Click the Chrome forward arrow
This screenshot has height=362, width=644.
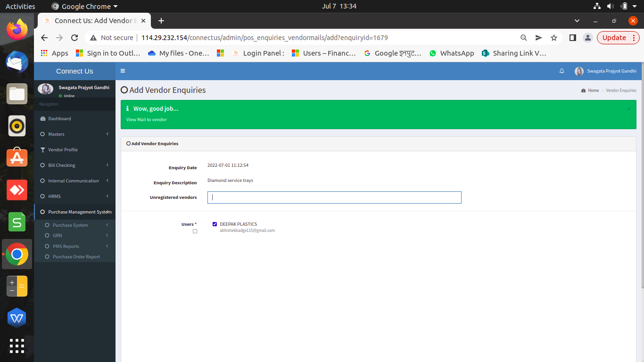pos(59,38)
